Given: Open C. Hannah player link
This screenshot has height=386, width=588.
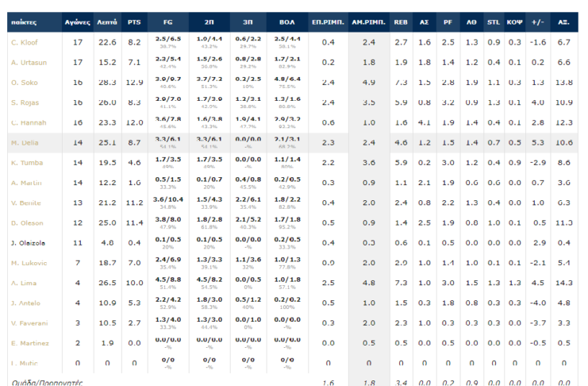Looking at the screenshot, I should click(29, 122).
